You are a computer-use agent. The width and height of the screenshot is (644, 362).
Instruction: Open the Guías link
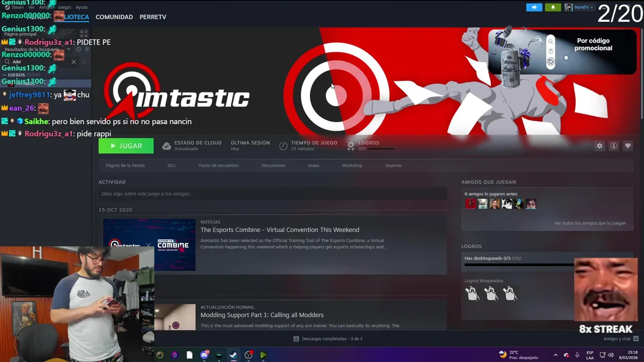coord(313,165)
